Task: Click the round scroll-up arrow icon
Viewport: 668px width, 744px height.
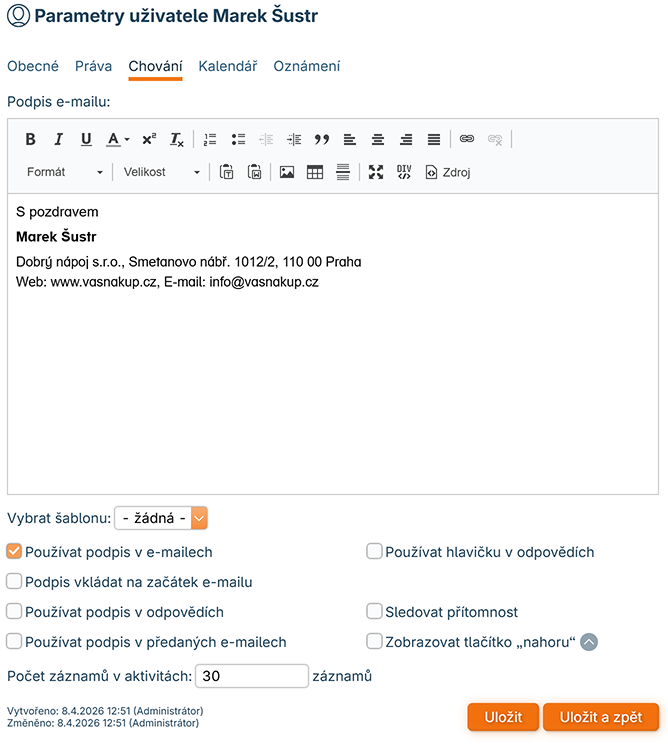Action: pos(589,642)
